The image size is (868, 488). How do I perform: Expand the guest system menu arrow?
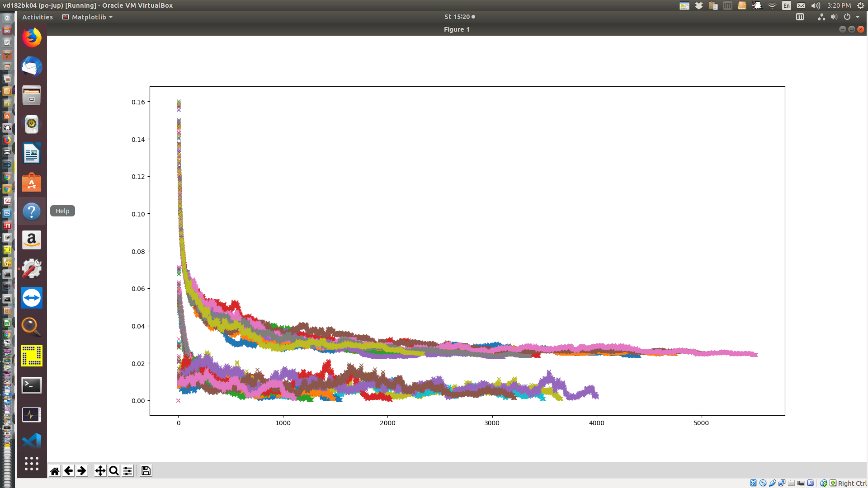[x=858, y=17]
